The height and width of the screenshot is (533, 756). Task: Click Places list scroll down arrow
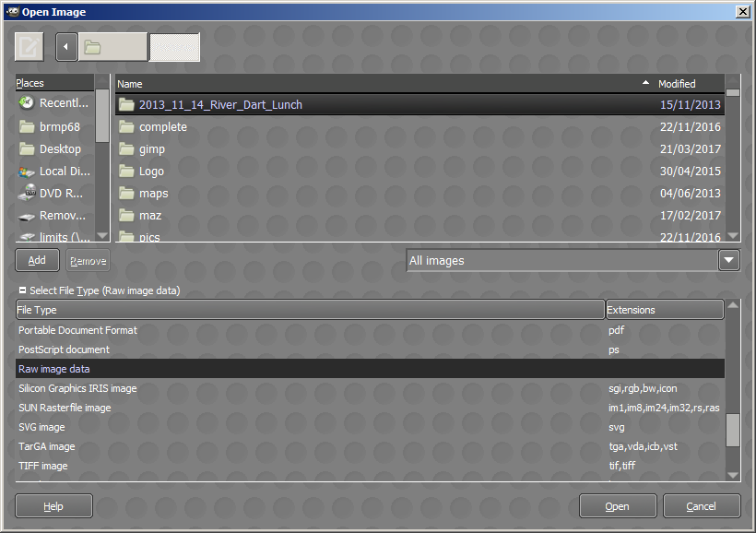tap(102, 236)
